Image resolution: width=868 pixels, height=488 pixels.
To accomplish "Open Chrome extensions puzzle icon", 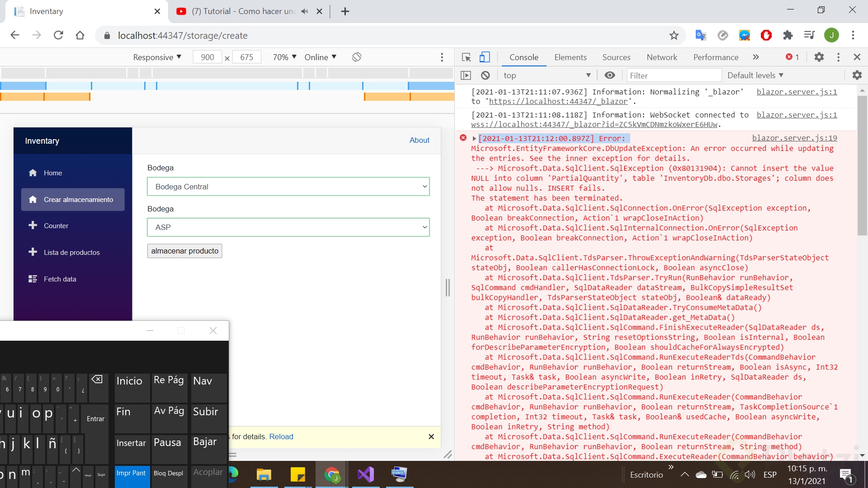I will tap(788, 35).
